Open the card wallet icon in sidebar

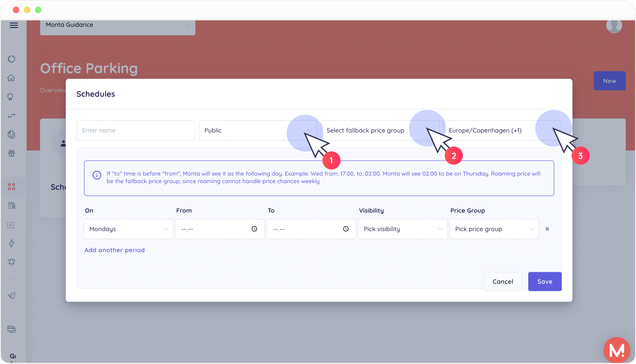pyautogui.click(x=11, y=329)
